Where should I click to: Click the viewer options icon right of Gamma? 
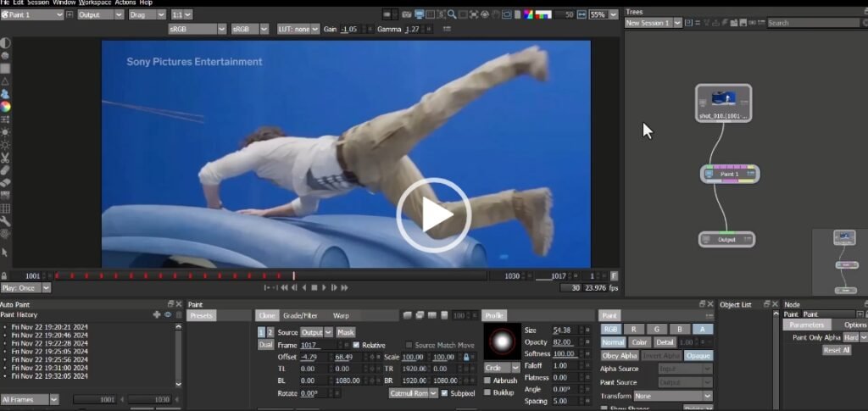[x=447, y=29]
